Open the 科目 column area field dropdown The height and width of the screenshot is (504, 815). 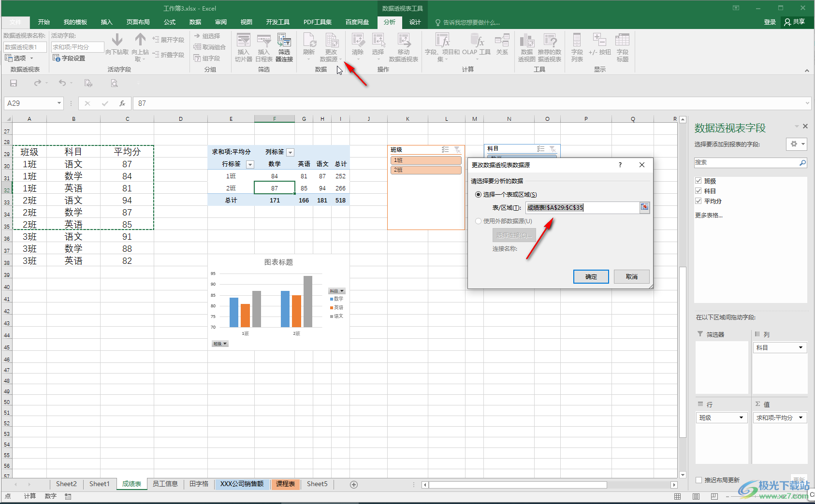click(x=800, y=347)
